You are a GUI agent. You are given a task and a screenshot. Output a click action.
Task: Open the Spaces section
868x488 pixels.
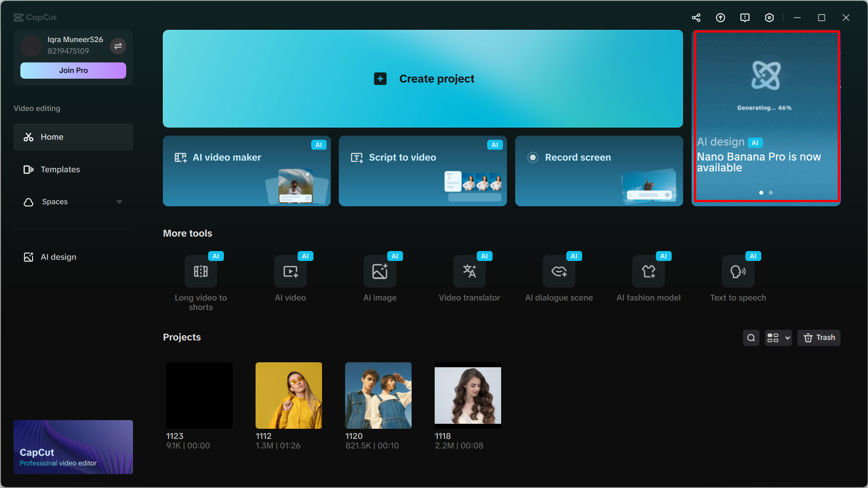73,202
